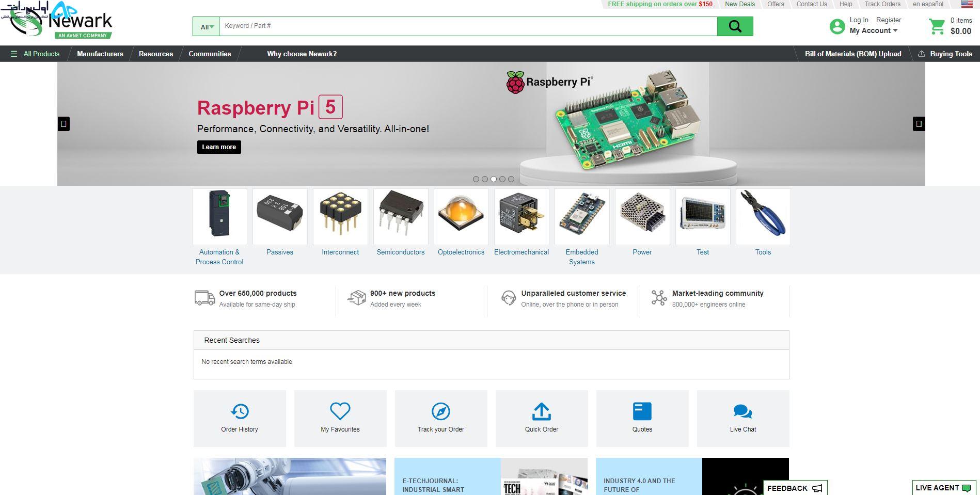Click the Optoelectronics LED image

click(x=461, y=217)
